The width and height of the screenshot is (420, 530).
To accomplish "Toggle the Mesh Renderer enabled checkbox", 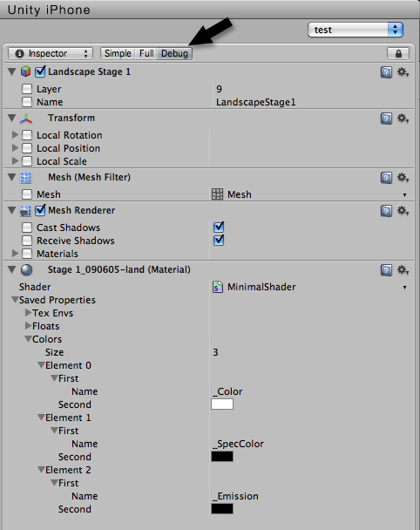I will pyautogui.click(x=40, y=210).
